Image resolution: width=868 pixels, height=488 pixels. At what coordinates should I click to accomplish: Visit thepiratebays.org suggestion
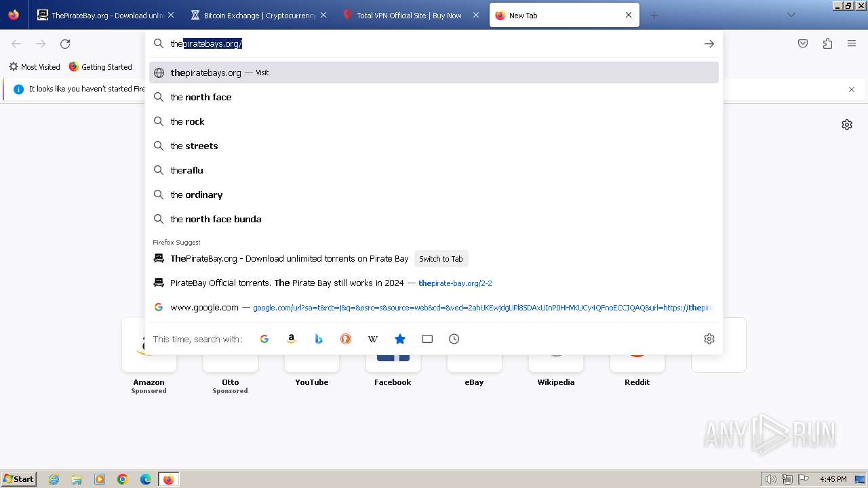434,73
